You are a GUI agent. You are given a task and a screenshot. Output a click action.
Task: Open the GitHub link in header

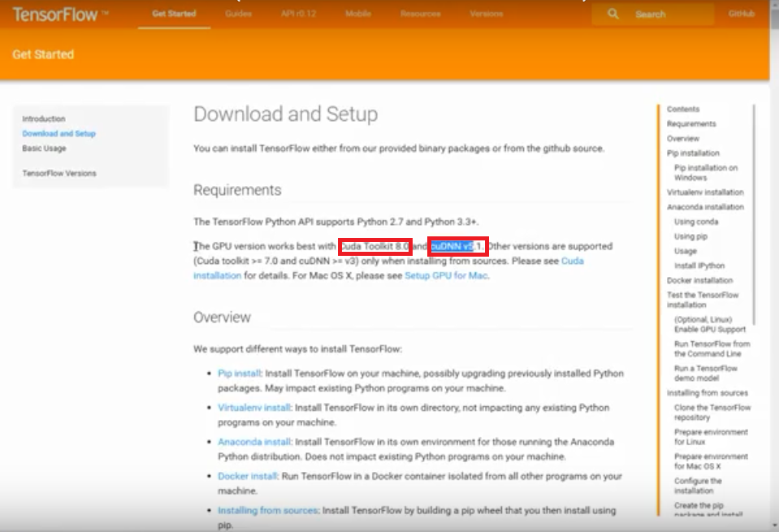(742, 14)
